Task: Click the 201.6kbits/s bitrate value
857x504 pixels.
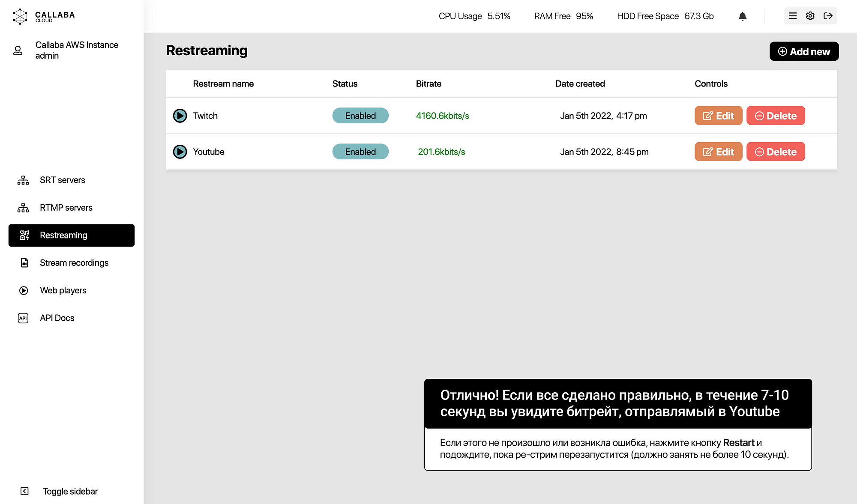Action: [x=441, y=152]
